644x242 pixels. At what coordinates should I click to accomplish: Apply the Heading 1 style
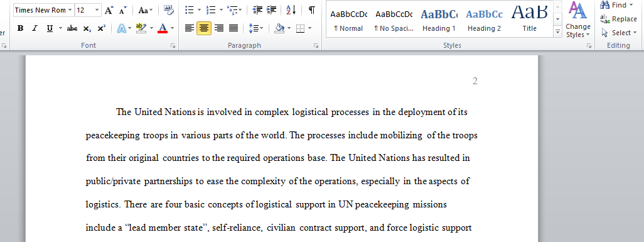[x=439, y=19]
